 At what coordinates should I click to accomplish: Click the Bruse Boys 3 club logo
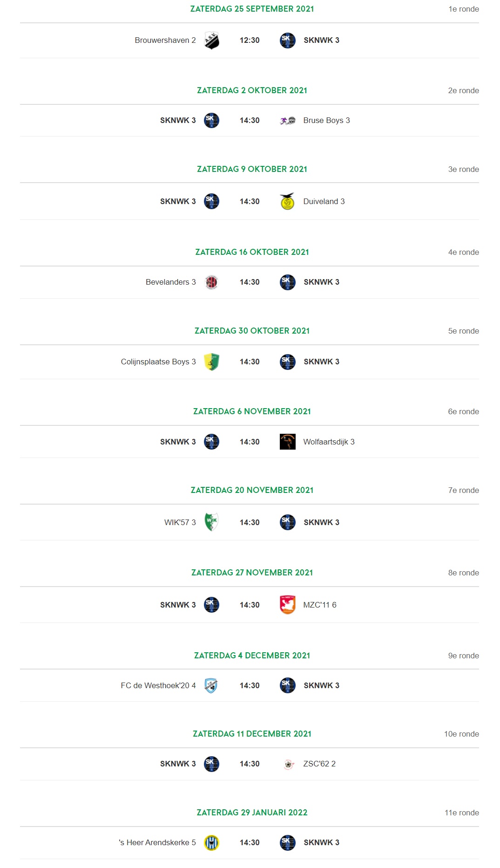coord(288,121)
